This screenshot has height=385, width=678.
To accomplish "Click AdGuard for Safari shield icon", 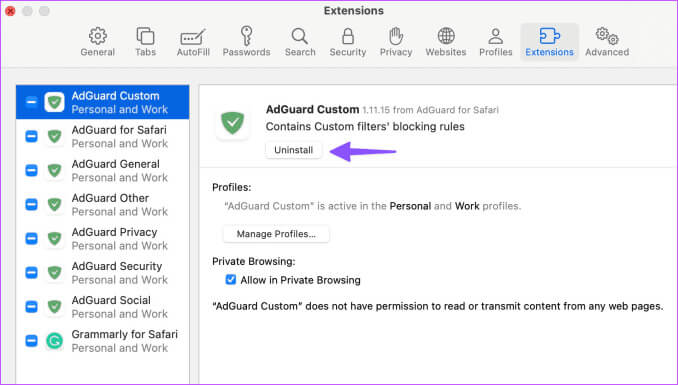I will (54, 136).
